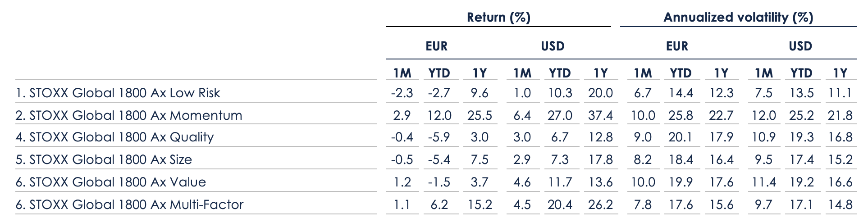Select Size's 15.2 USD 1Y volatility cell

point(840,160)
